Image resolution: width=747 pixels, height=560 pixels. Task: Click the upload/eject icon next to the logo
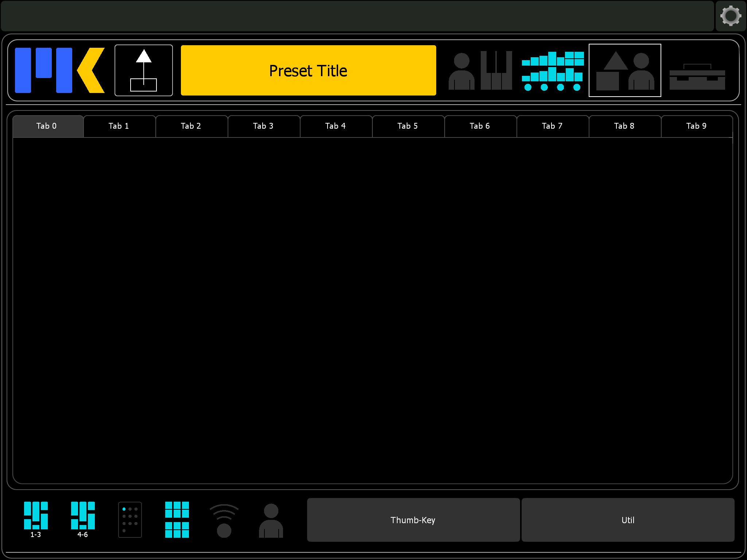click(x=144, y=70)
